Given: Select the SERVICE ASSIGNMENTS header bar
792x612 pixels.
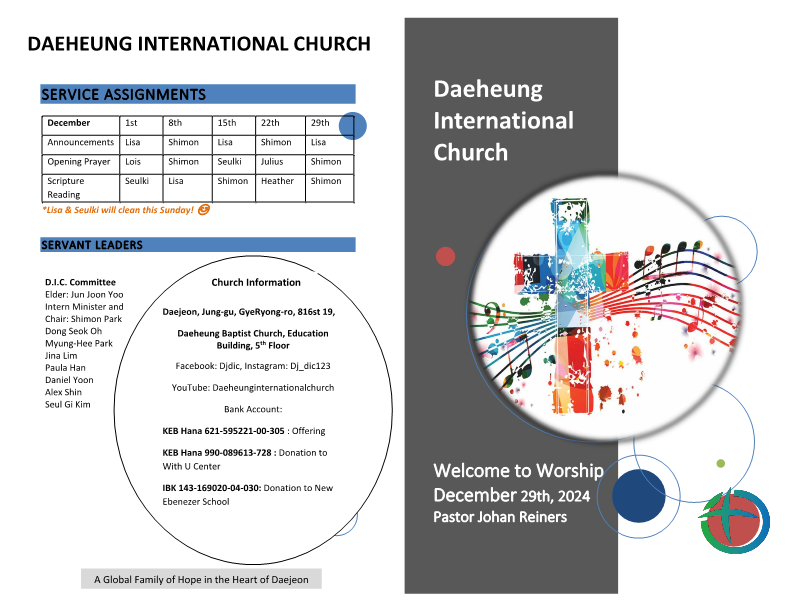Looking at the screenshot, I should 197,95.
